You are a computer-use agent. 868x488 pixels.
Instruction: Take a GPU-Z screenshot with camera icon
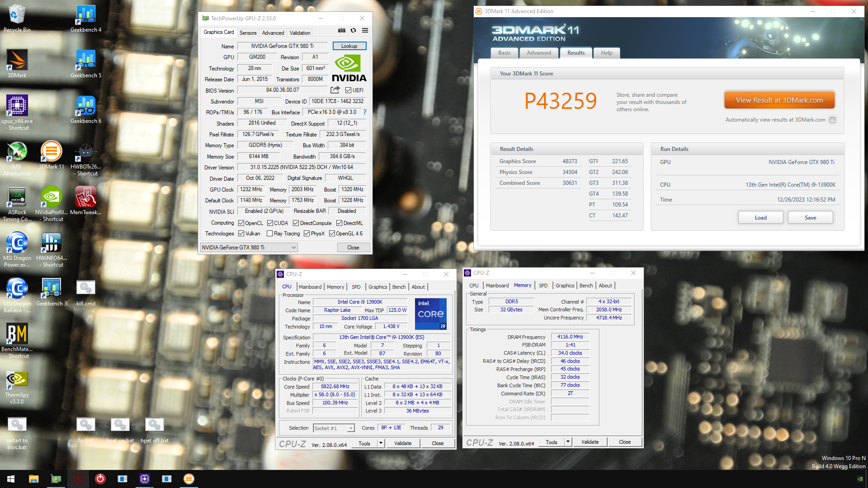[342, 30]
